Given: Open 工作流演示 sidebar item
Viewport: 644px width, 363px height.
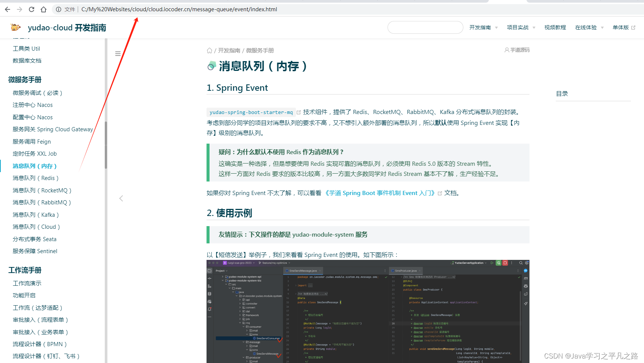Looking at the screenshot, I should [27, 283].
